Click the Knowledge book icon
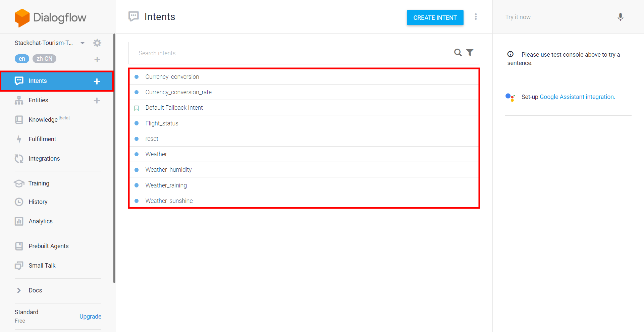The image size is (644, 332). click(19, 120)
